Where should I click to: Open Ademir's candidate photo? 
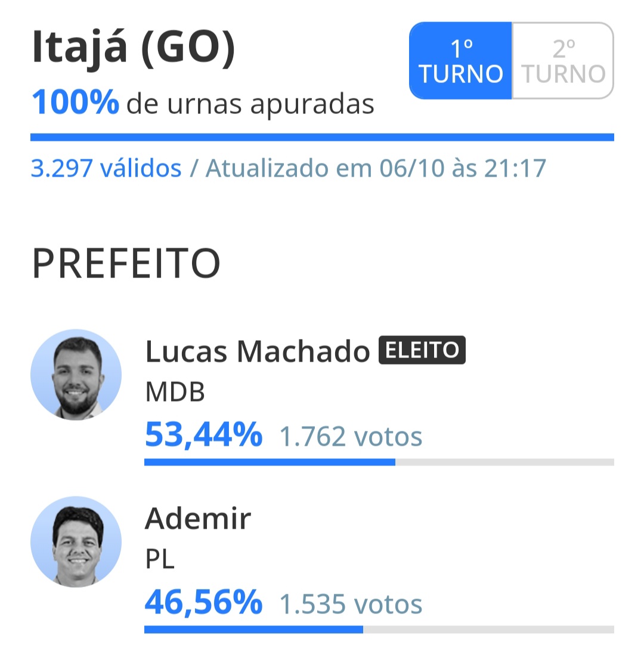76,541
